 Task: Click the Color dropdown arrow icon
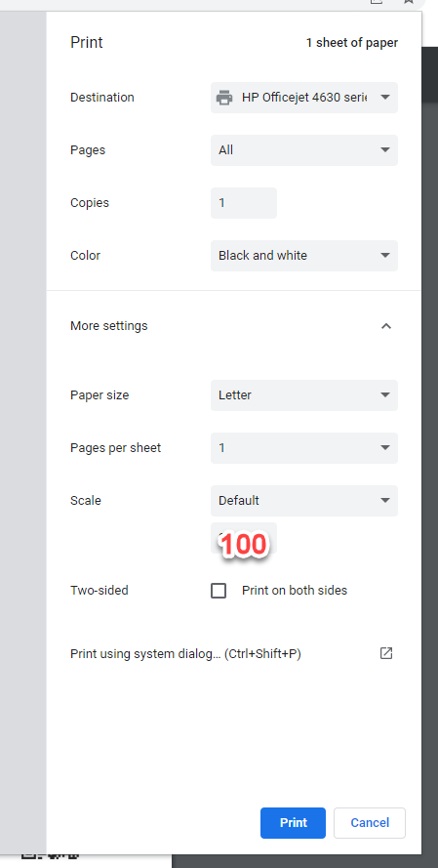pos(385,256)
